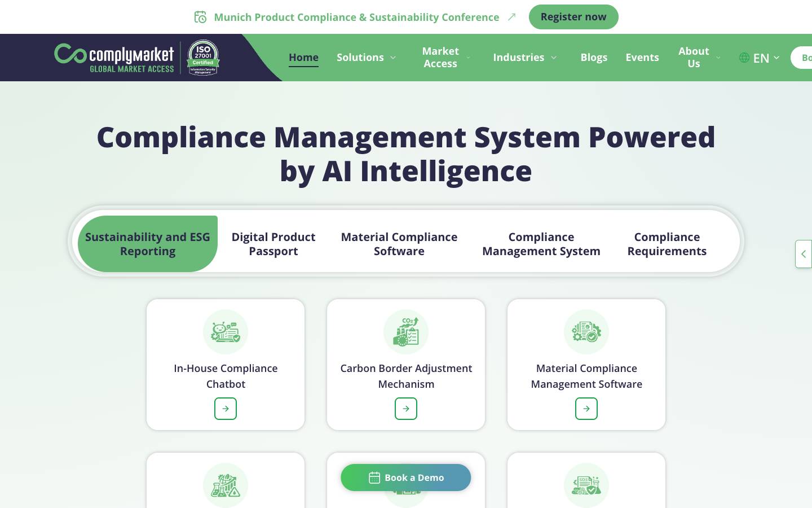Expand the side panel chevron tab

coord(804,254)
